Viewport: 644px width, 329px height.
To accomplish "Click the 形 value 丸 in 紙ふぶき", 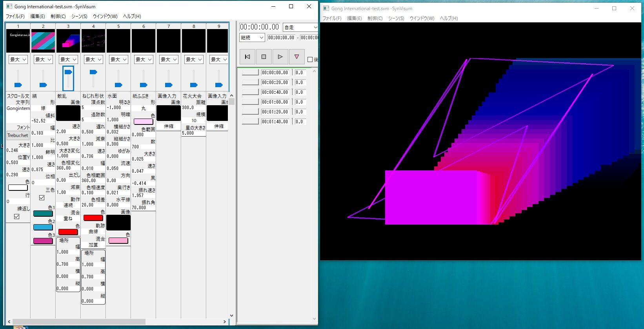I will pos(144,108).
